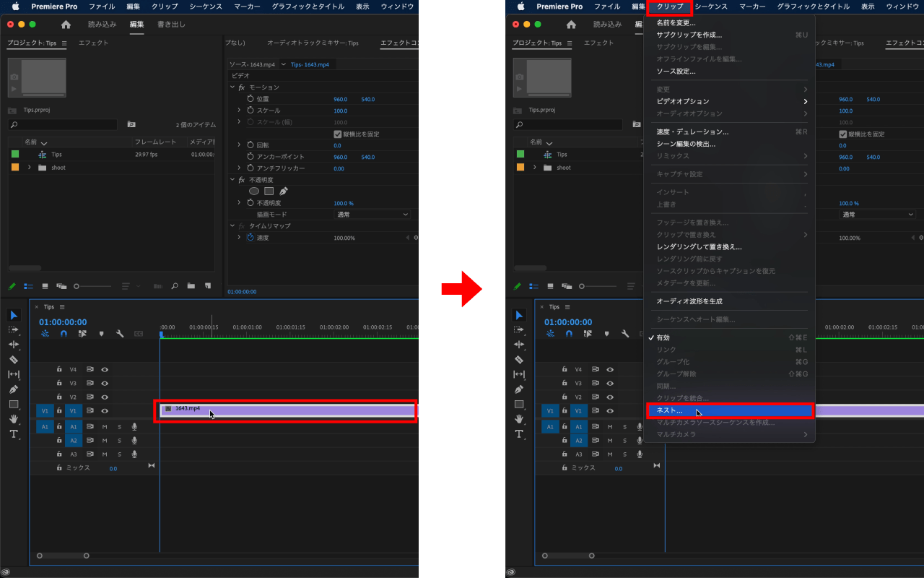Open 描画モード 通常 dropdown in left screenshot
Image resolution: width=924 pixels, height=578 pixels.
[x=372, y=215]
